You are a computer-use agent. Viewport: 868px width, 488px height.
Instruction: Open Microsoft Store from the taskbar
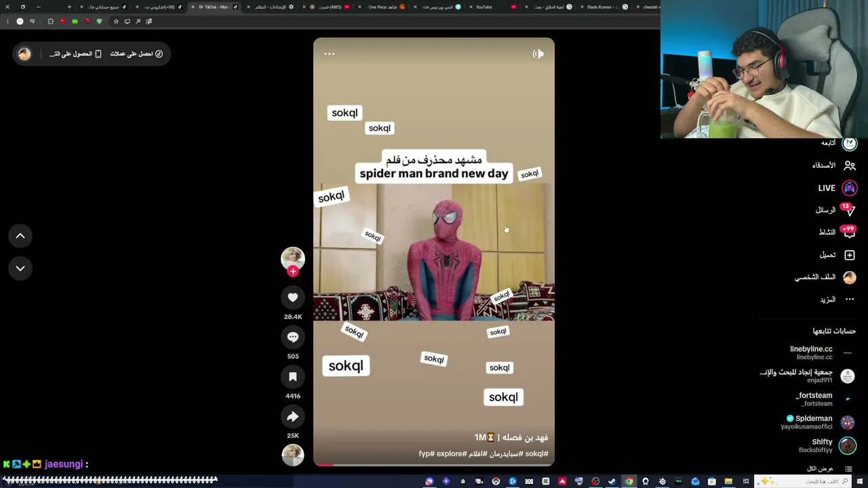click(711, 481)
